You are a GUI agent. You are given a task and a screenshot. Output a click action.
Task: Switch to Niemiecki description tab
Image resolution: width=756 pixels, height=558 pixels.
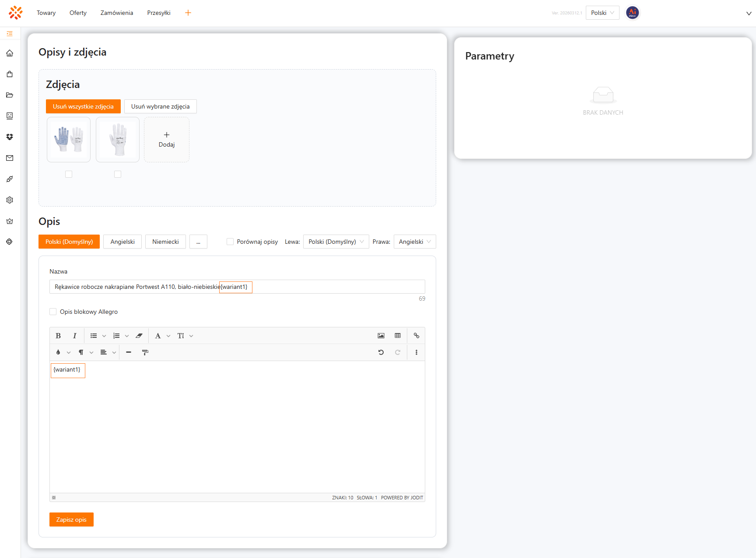(165, 242)
